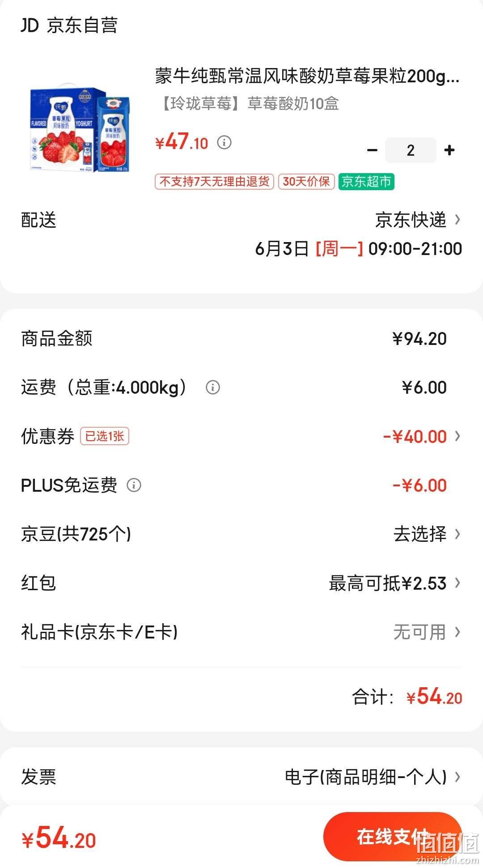Tap the 京东超市 green tag
The image size is (483, 868).
click(366, 182)
